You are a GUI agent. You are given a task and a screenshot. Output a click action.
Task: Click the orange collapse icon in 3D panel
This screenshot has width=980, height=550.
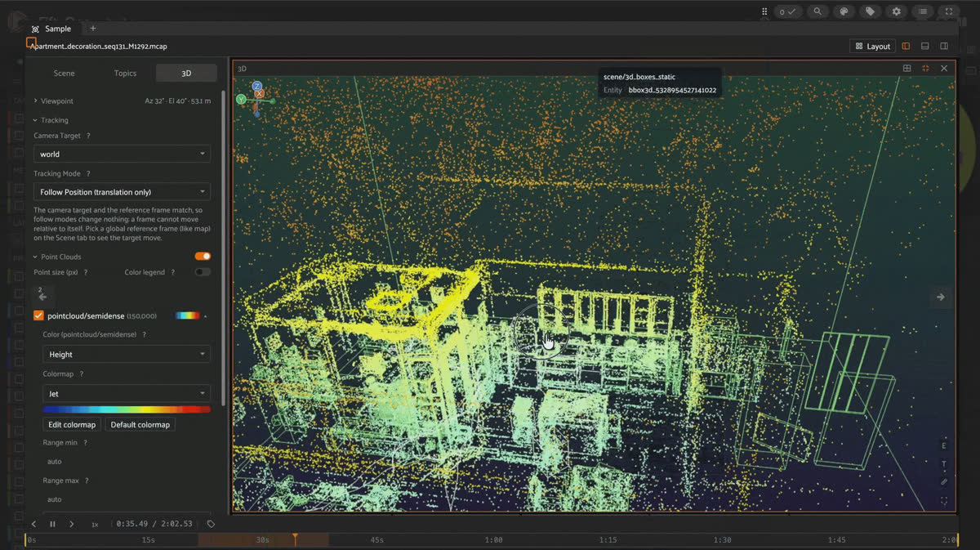(925, 69)
